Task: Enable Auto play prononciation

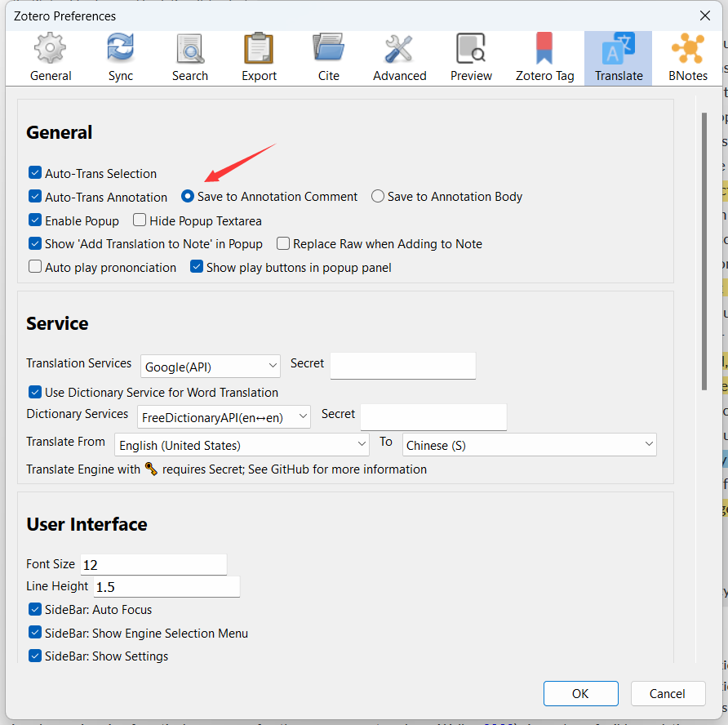Action: [x=35, y=267]
